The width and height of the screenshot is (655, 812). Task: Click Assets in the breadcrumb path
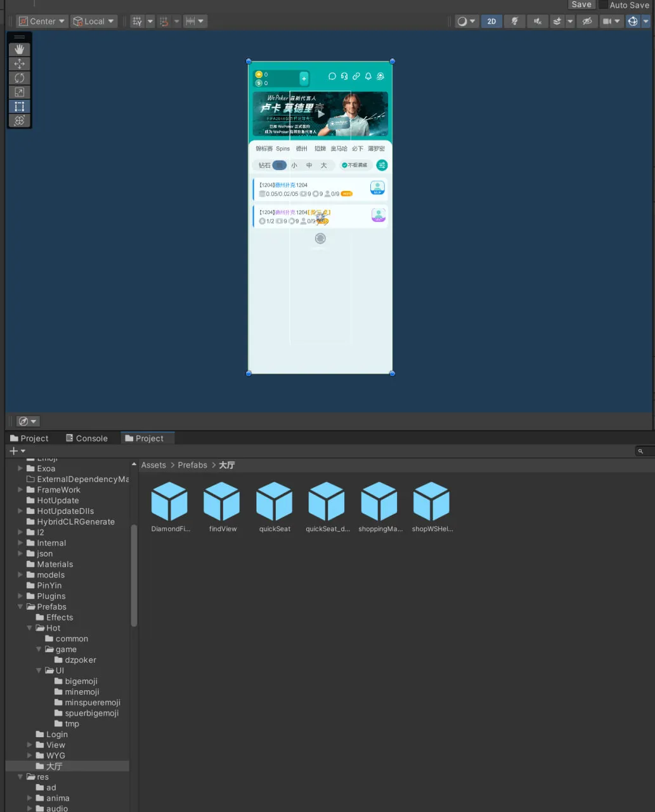[153, 465]
